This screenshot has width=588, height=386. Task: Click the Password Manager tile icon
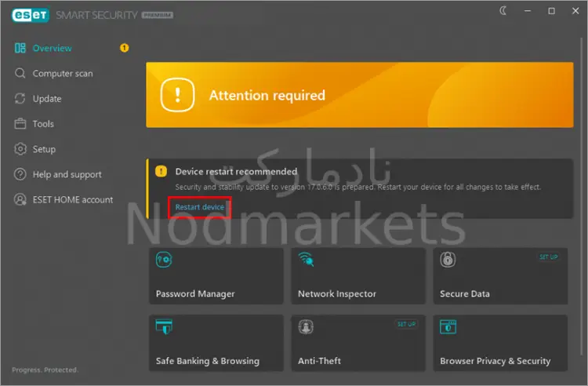click(164, 260)
